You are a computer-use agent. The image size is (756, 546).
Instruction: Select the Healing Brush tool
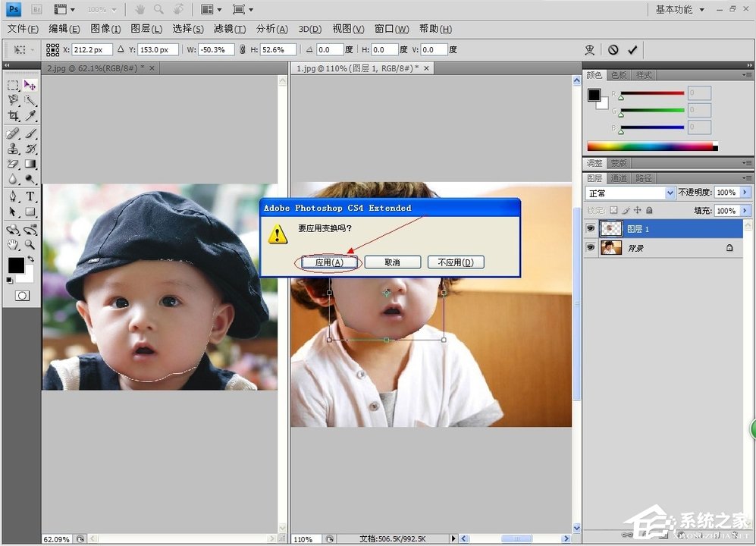click(13, 133)
